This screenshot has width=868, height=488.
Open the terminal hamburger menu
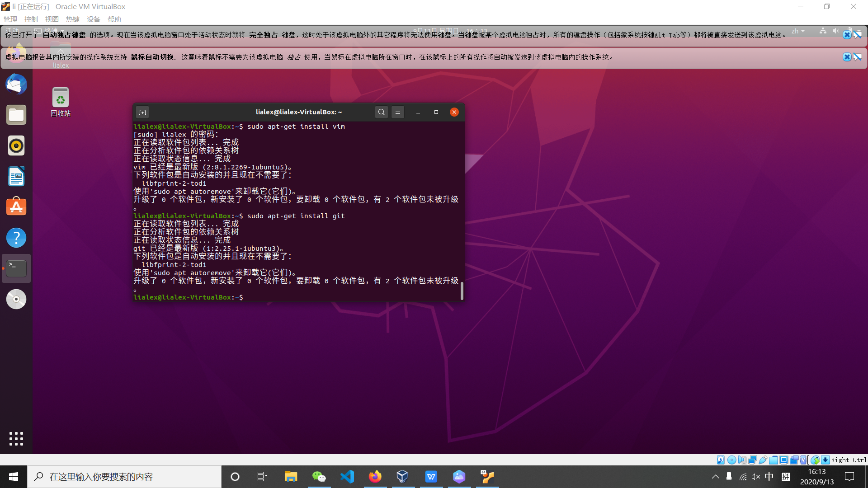(x=397, y=112)
